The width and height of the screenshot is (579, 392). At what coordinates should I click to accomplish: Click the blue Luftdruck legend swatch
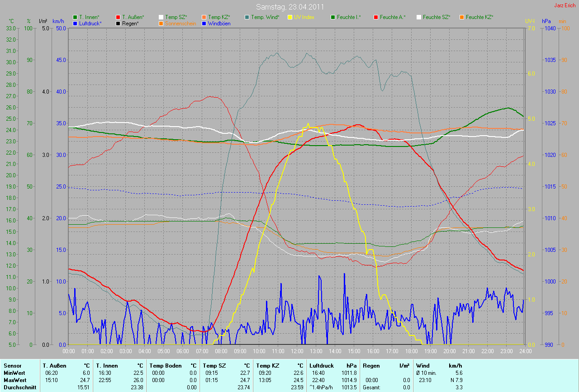(x=75, y=23)
